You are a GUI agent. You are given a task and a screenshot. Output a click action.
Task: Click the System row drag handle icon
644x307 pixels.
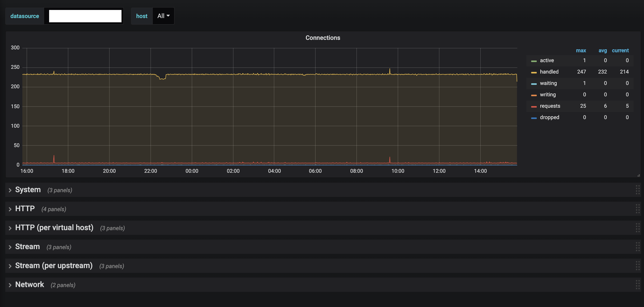point(638,190)
